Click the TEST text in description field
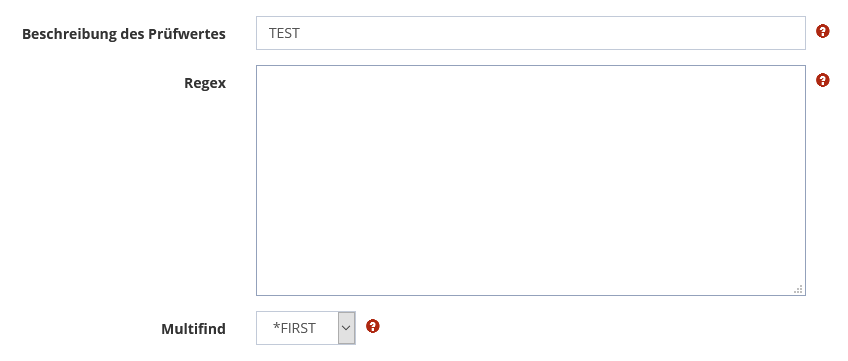 [284, 34]
